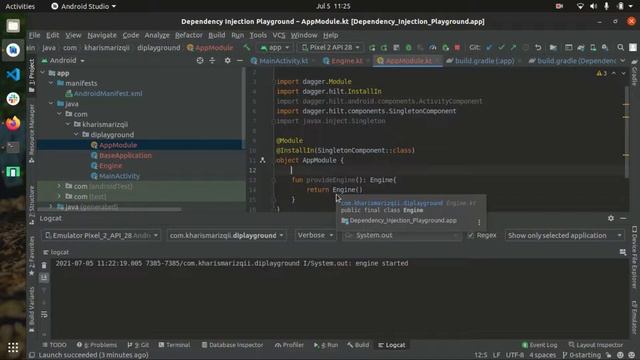Toggle the Resource Manager side button

pyautogui.click(x=32, y=134)
